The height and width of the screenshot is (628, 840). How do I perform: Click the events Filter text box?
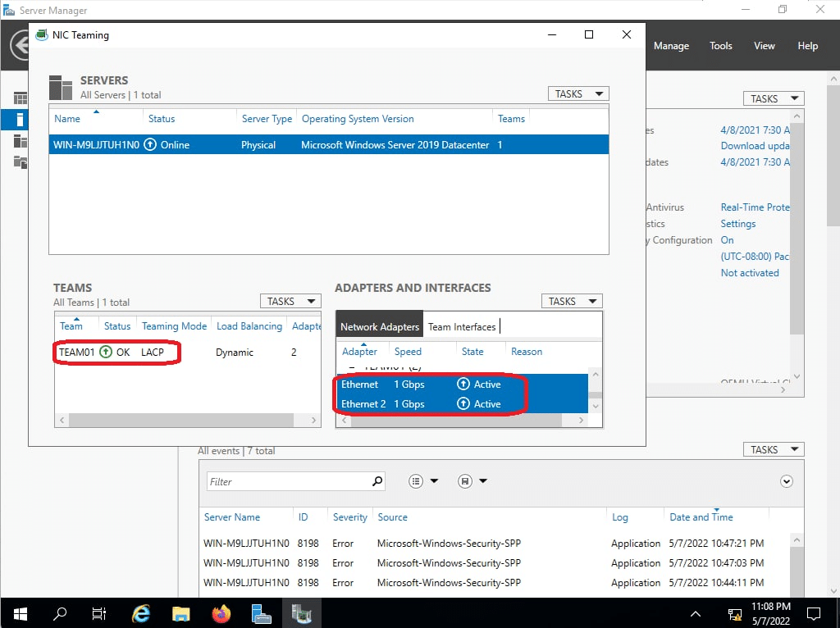[x=287, y=481]
